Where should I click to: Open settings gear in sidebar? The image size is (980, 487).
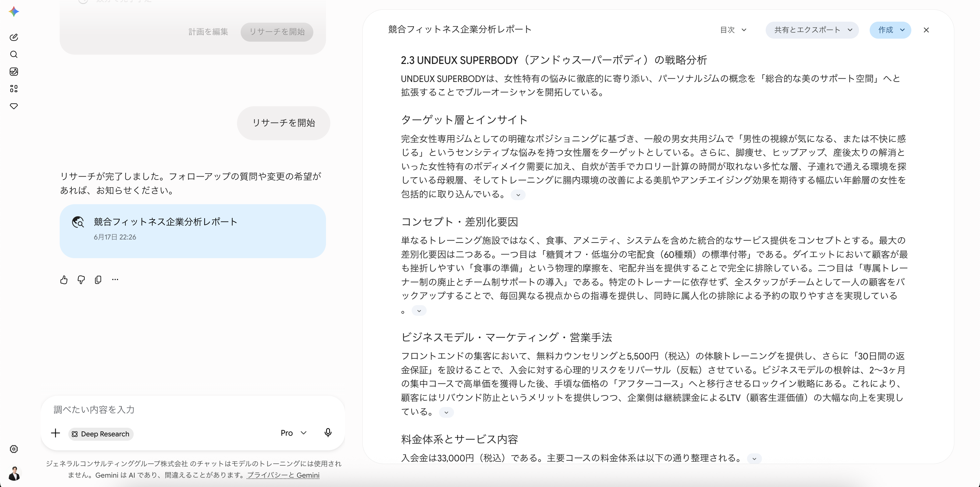tap(14, 449)
